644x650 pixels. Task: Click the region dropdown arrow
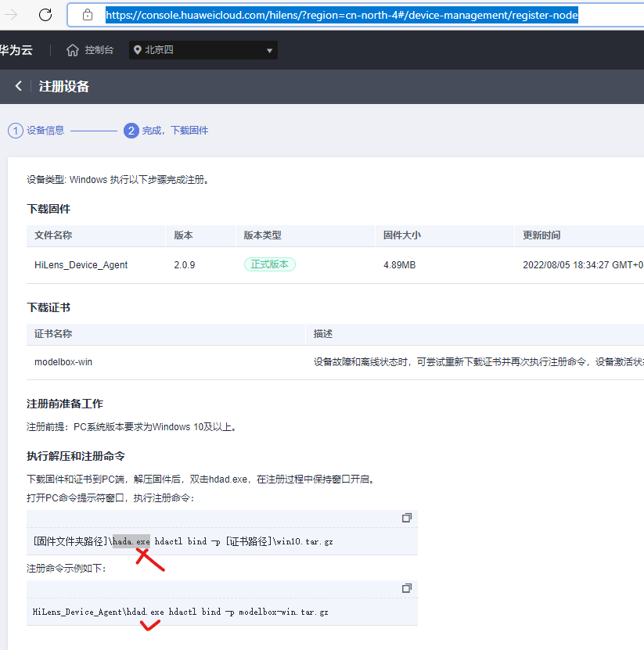[x=269, y=51]
